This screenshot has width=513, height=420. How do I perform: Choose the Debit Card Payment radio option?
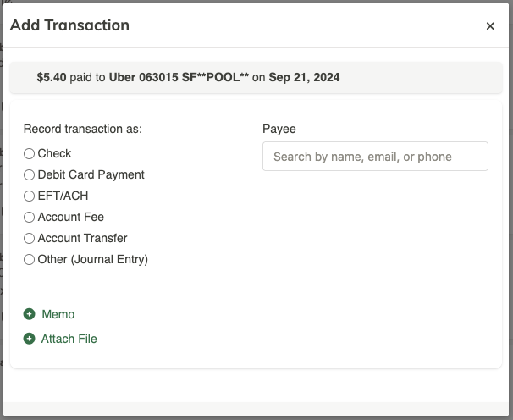tap(29, 174)
